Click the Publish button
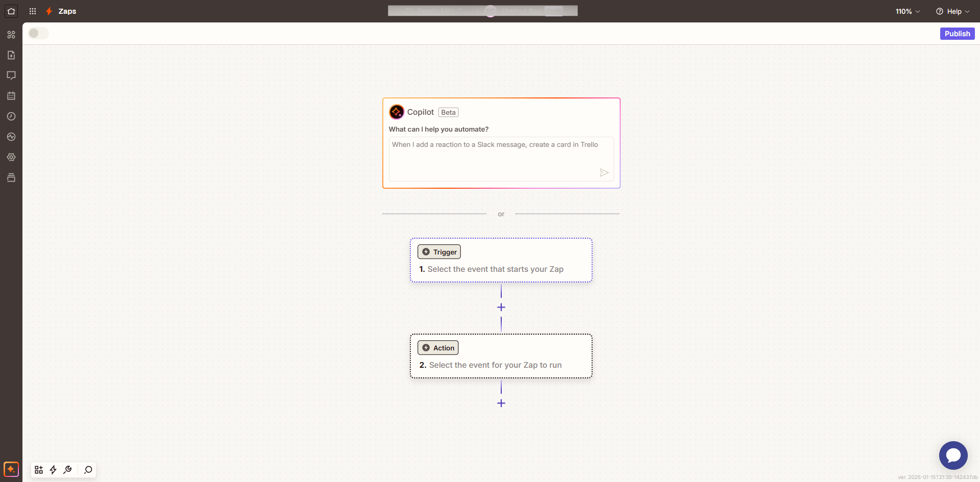The image size is (980, 482). [957, 34]
